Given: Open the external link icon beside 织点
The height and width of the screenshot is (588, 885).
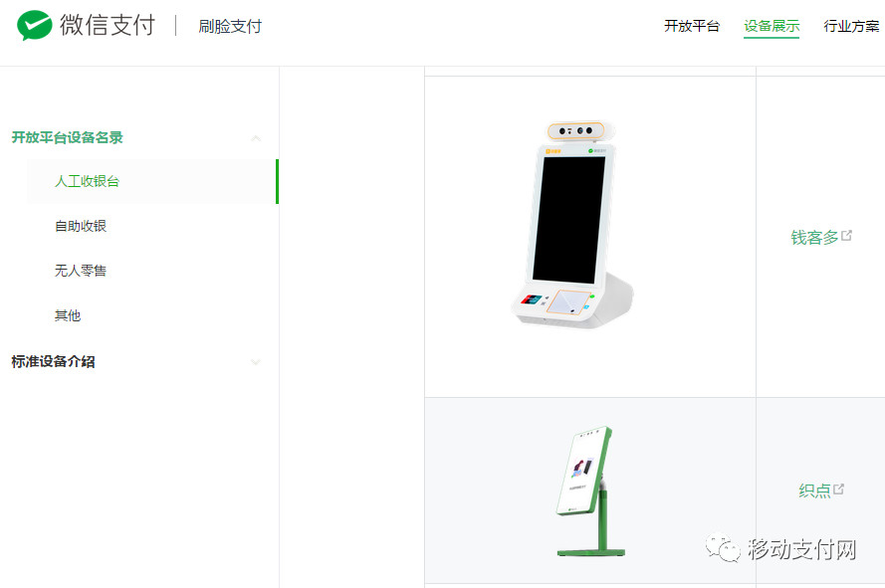Looking at the screenshot, I should (839, 489).
